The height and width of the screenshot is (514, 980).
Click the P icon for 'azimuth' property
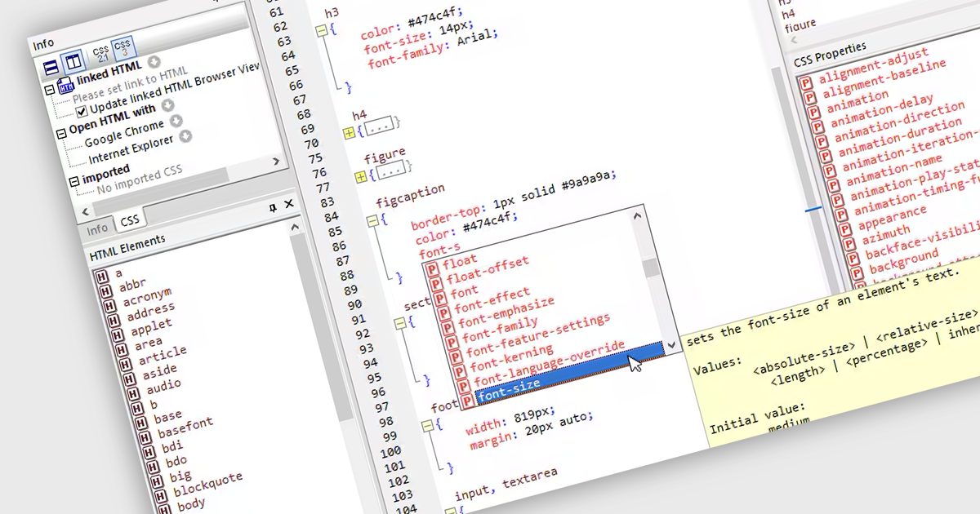coord(849,242)
